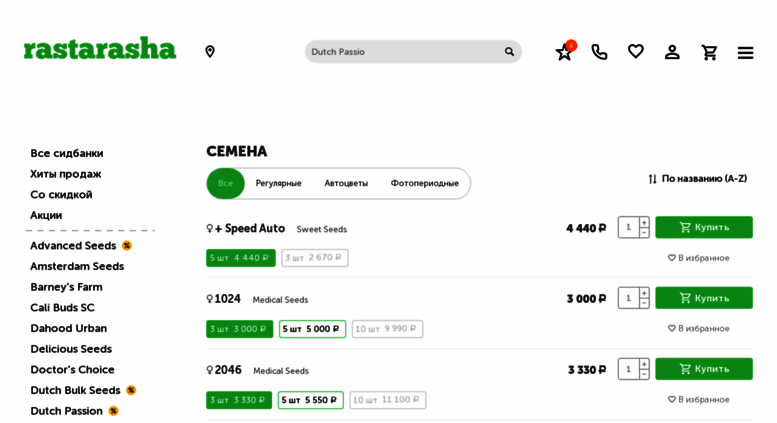Select 10 шт 11 100 ₽ option for 2046
The width and height of the screenshot is (777, 423).
click(x=388, y=400)
